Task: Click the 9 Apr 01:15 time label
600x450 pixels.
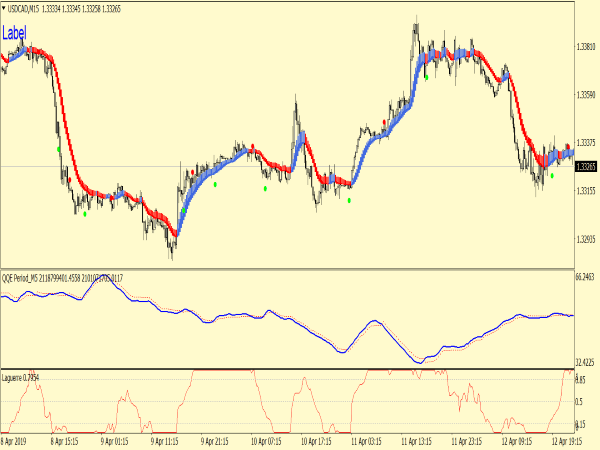Action: click(x=114, y=441)
